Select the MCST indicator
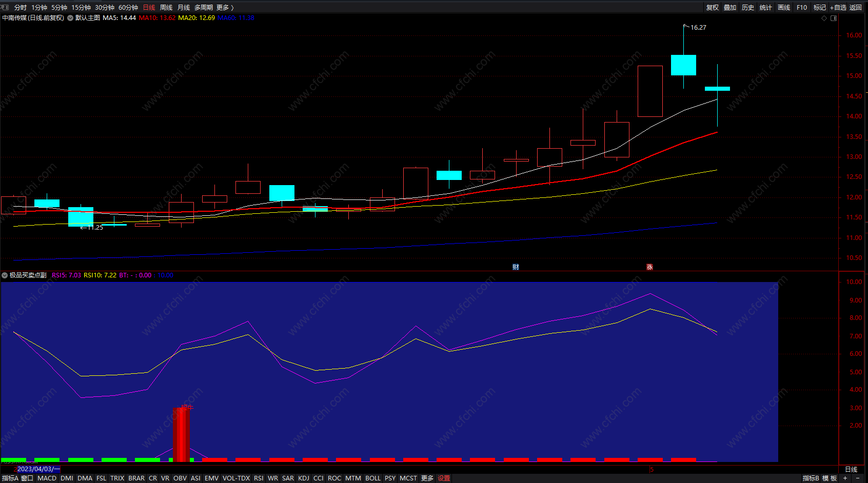Image resolution: width=868 pixels, height=483 pixels. [408, 478]
